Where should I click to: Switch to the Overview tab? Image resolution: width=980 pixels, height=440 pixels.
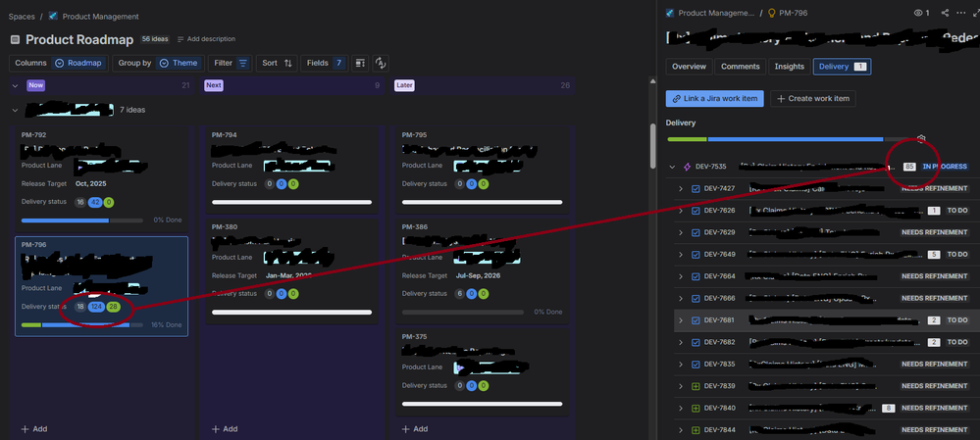click(689, 67)
